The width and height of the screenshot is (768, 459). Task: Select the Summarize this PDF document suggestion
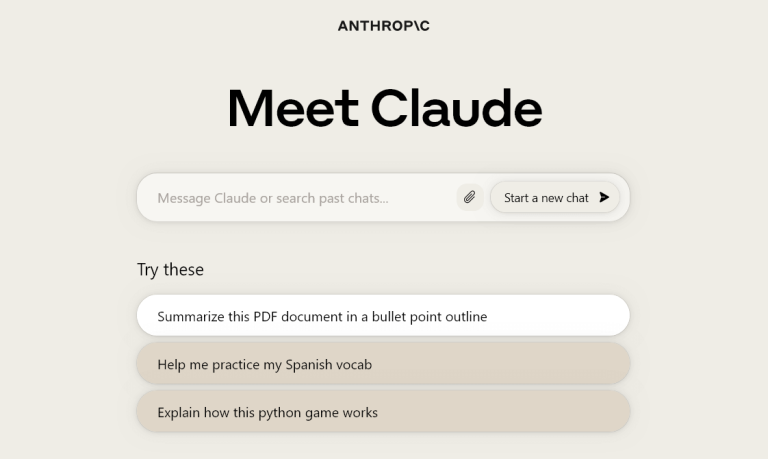[383, 316]
